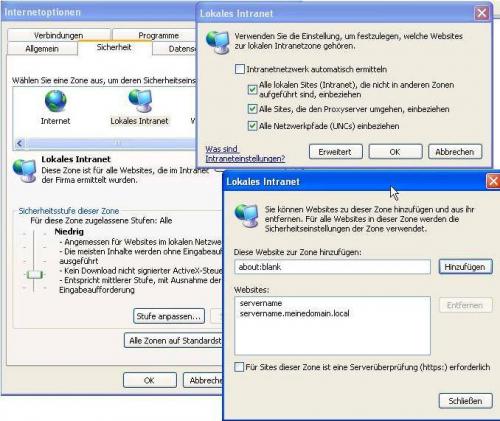Click the security level slider handle

click(x=35, y=275)
